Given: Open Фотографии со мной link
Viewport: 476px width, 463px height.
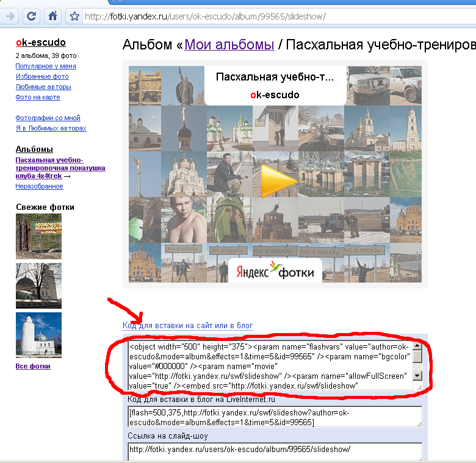Looking at the screenshot, I should pos(48,118).
